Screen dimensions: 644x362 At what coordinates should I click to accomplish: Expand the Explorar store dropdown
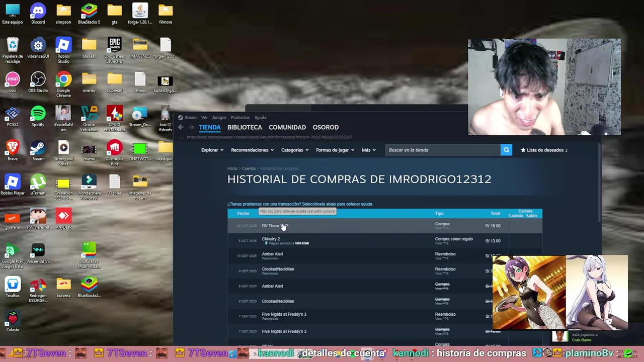212,150
